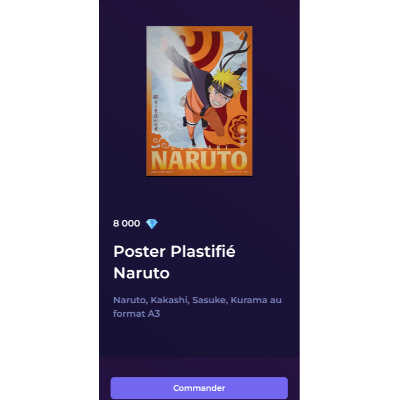This screenshot has width=400, height=400.
Task: Click the blue diamond gem icon
Action: pyautogui.click(x=152, y=224)
